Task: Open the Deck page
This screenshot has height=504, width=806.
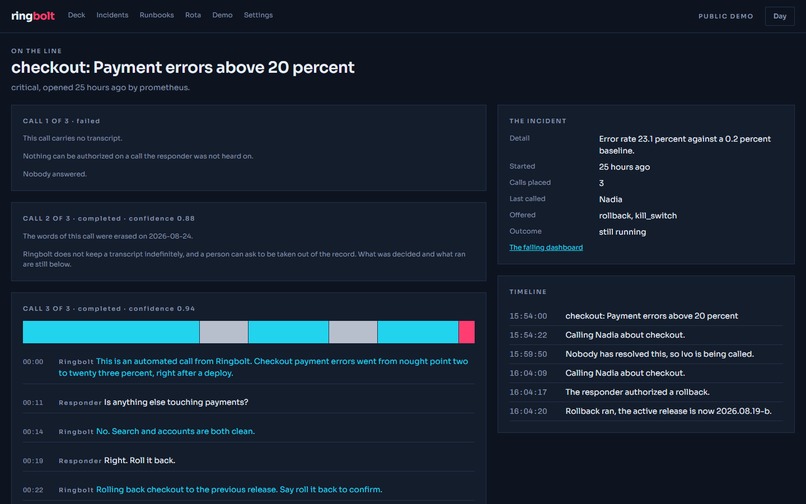Action: pos(77,15)
